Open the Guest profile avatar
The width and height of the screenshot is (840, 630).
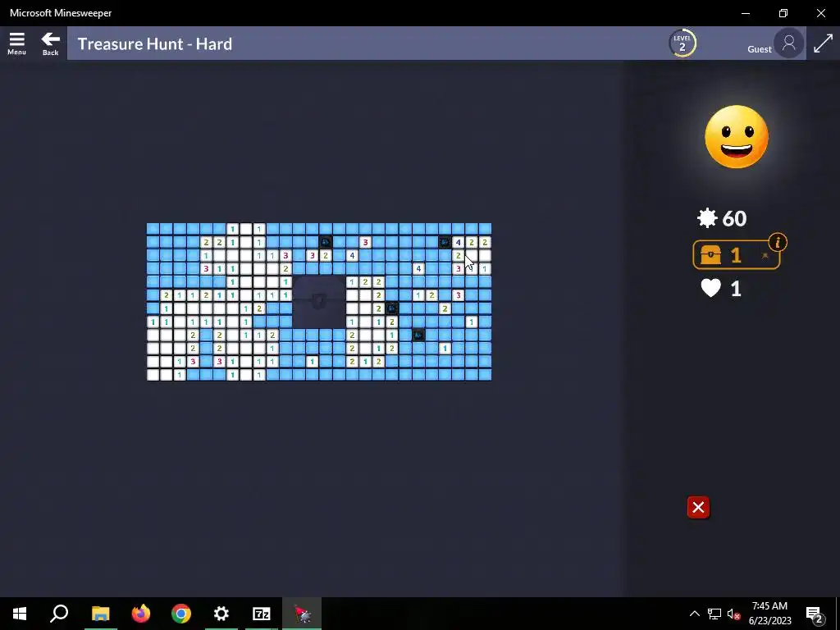coord(788,43)
